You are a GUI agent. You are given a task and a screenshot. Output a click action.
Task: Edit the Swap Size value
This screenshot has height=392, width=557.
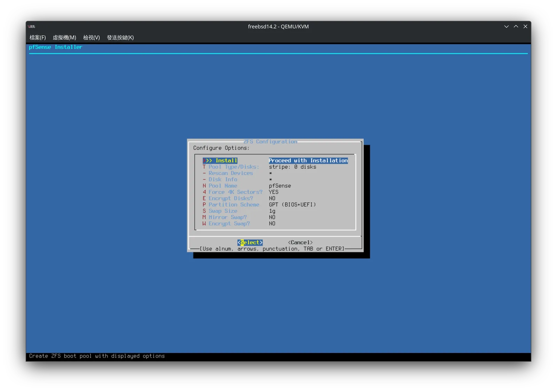click(x=275, y=211)
